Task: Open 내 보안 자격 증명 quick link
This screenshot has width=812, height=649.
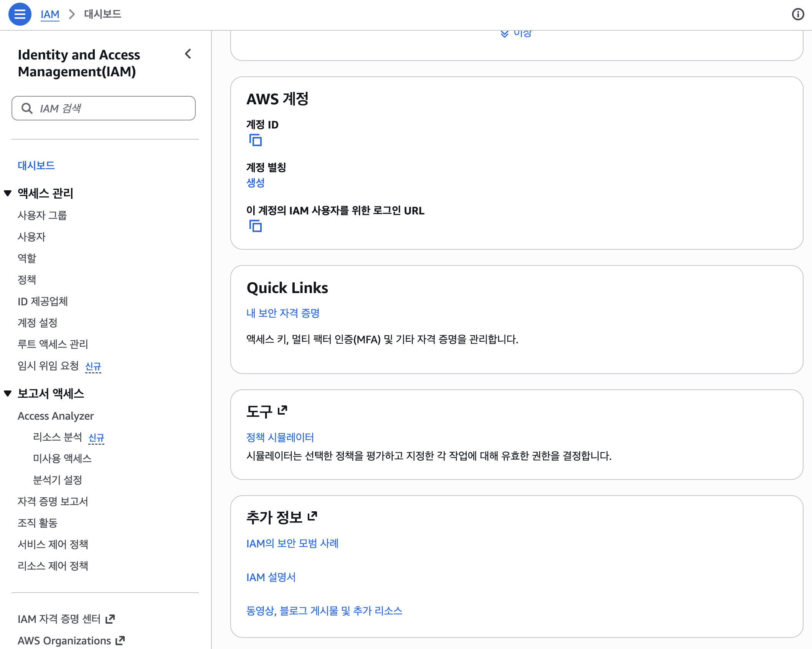Action: (283, 313)
